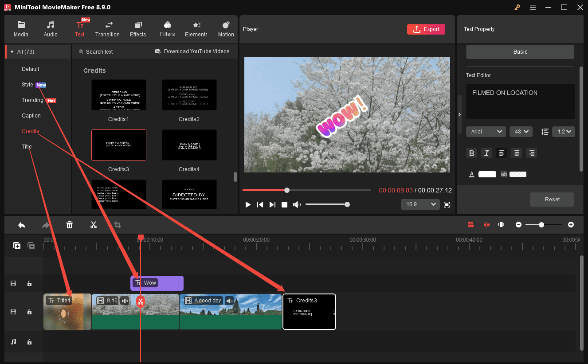Click the stop playback button

tap(285, 204)
